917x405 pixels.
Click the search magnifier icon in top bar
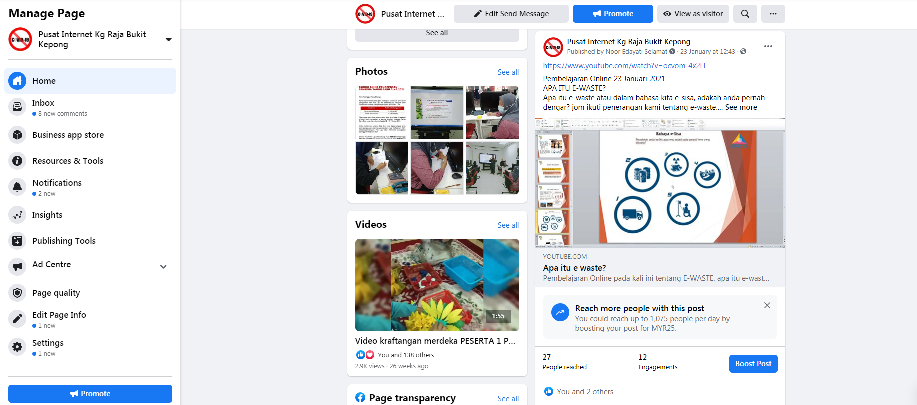pyautogui.click(x=745, y=14)
